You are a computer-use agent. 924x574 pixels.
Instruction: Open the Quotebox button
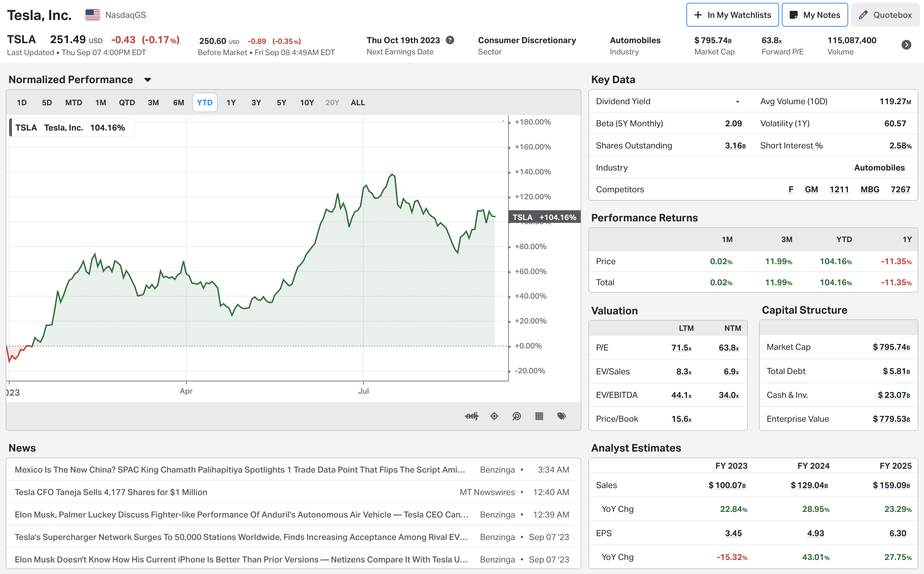click(885, 15)
